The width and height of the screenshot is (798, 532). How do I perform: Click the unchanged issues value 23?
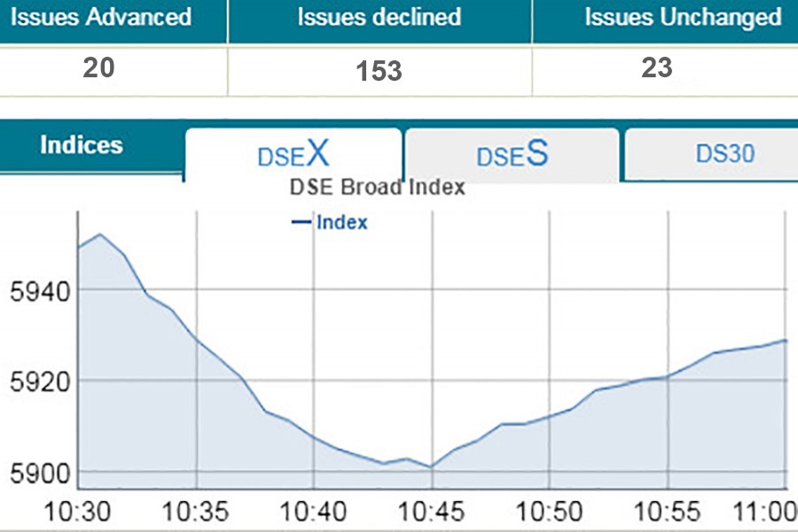pyautogui.click(x=657, y=68)
